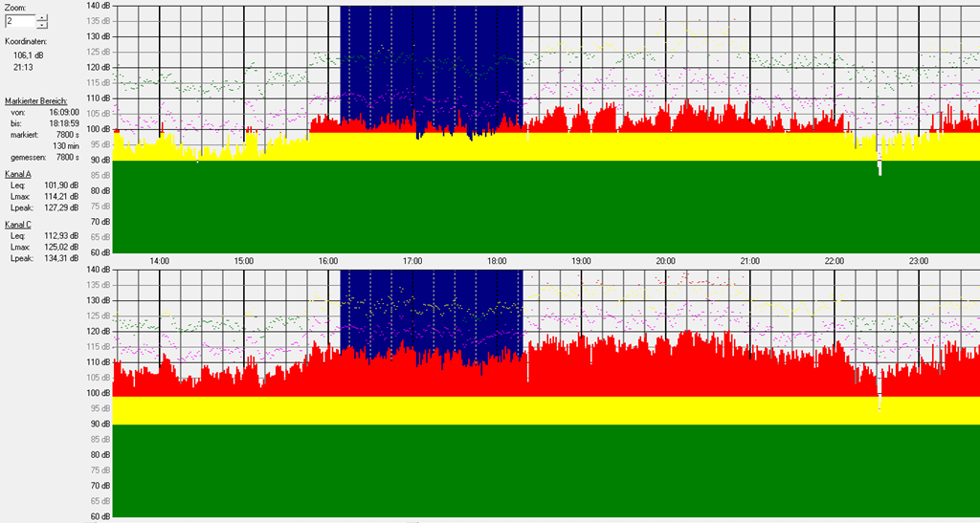This screenshot has width=980, height=523.
Task: Click the 14:00 time axis label
Action: click(159, 260)
